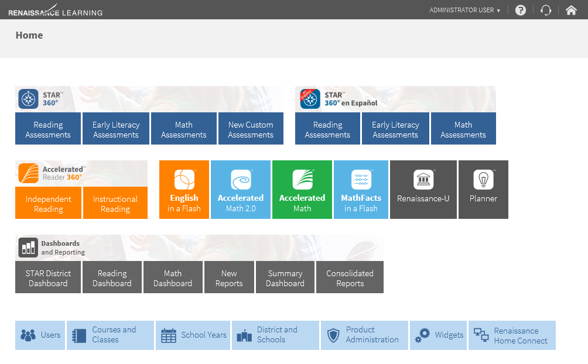The height and width of the screenshot is (364, 588).
Task: Launch English in a Flash label
Action: click(184, 203)
